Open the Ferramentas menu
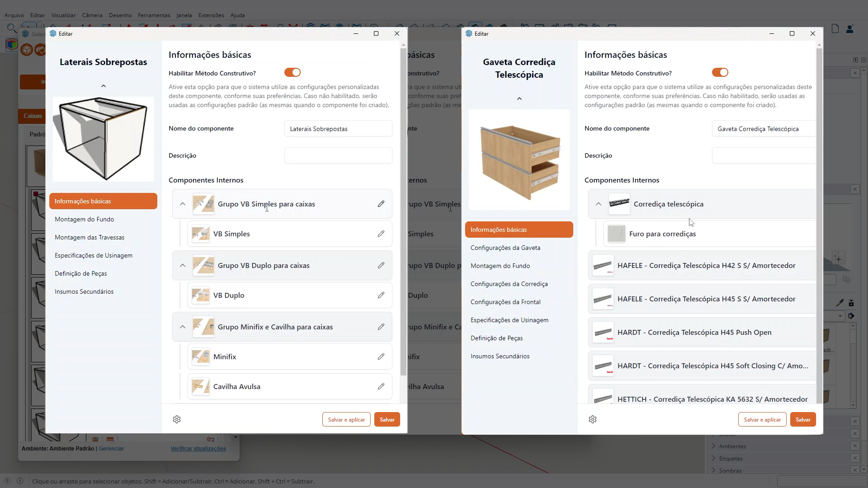The width and height of the screenshot is (868, 488). (154, 15)
